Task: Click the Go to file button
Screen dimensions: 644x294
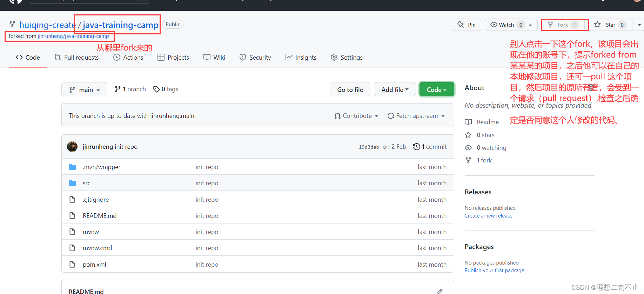Action: click(350, 89)
